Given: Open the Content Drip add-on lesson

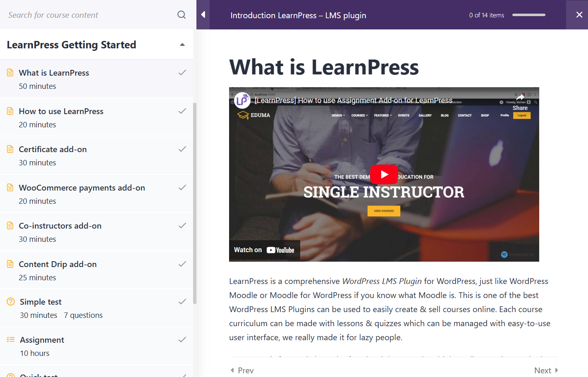Looking at the screenshot, I should click(58, 264).
